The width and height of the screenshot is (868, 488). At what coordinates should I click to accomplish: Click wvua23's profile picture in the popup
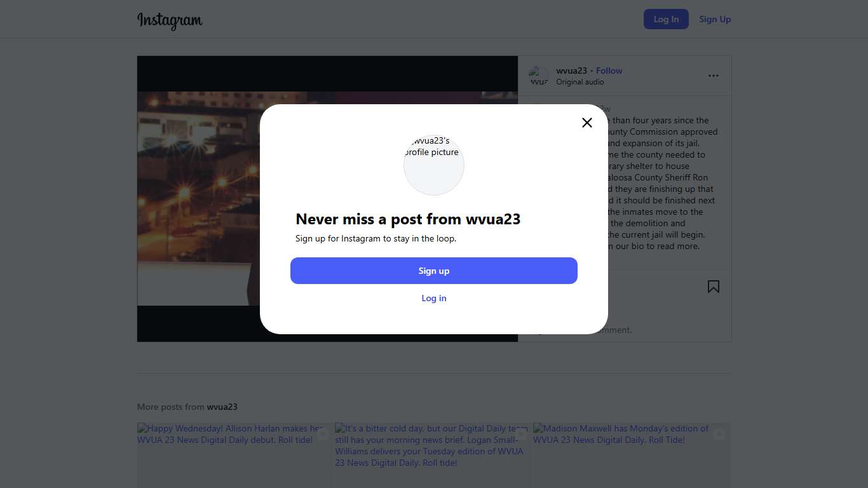434,165
